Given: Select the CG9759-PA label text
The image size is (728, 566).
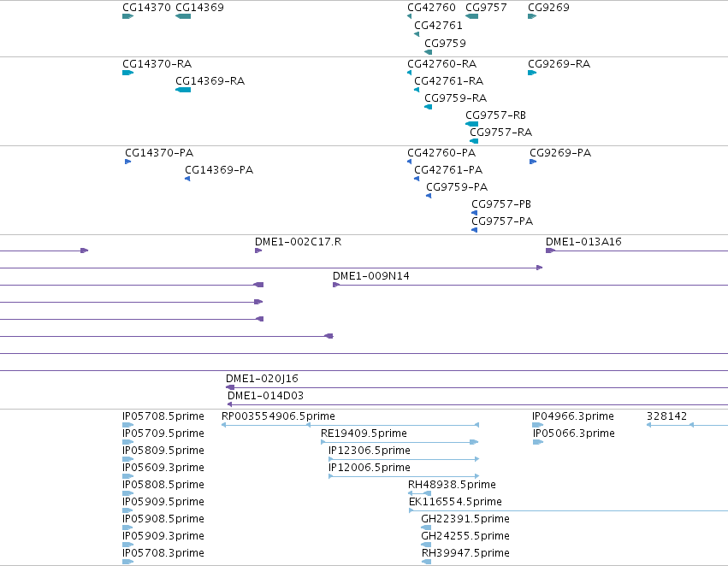Looking at the screenshot, I should [x=457, y=187].
